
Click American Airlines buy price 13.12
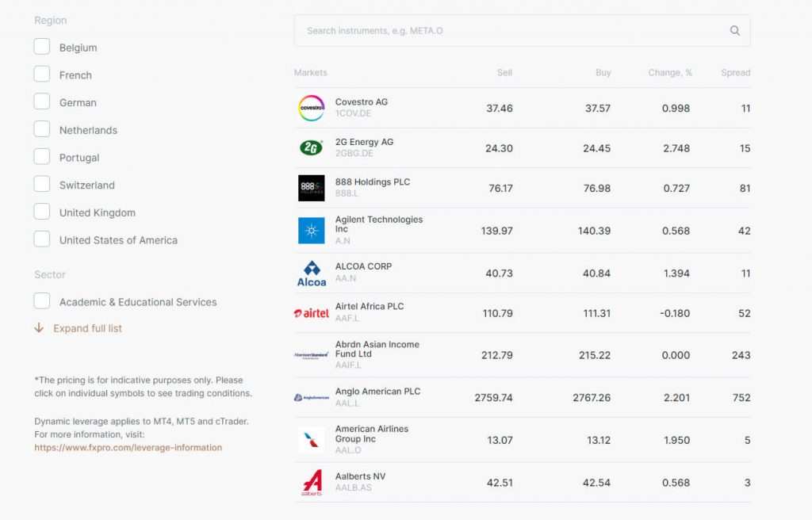pos(599,440)
